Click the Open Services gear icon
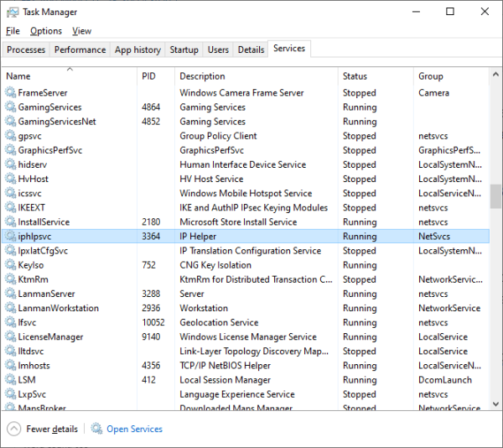Image resolution: width=503 pixels, height=448 pixels. coord(96,429)
